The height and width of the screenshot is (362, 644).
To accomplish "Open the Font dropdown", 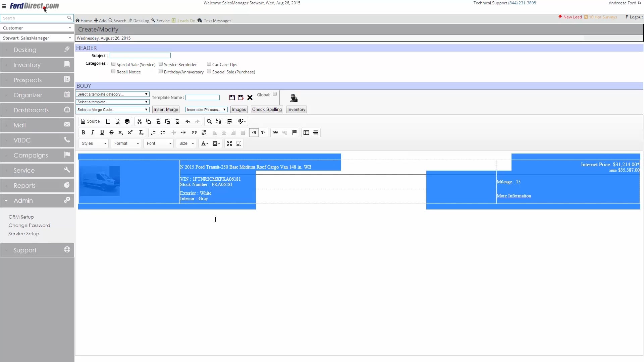I will click(159, 143).
